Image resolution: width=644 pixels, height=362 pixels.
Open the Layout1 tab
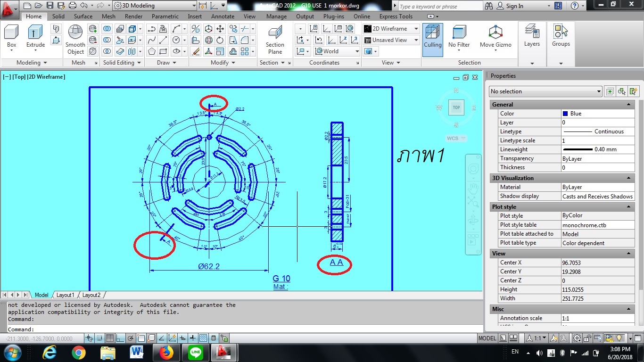(x=66, y=295)
